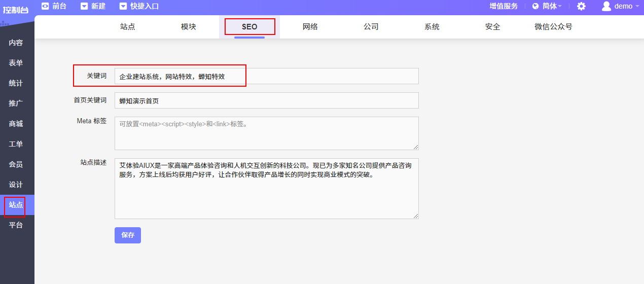Click the 关键词 field label
Screen dimensions: 644x284
click(97, 76)
